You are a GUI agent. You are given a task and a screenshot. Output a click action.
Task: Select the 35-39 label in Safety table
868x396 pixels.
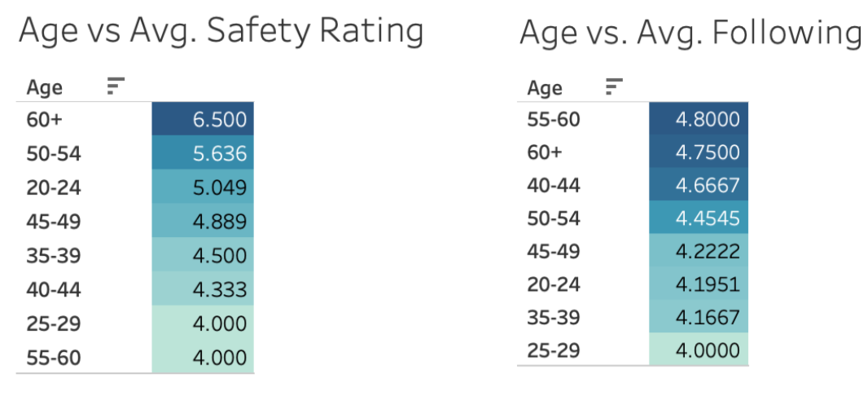click(x=54, y=255)
